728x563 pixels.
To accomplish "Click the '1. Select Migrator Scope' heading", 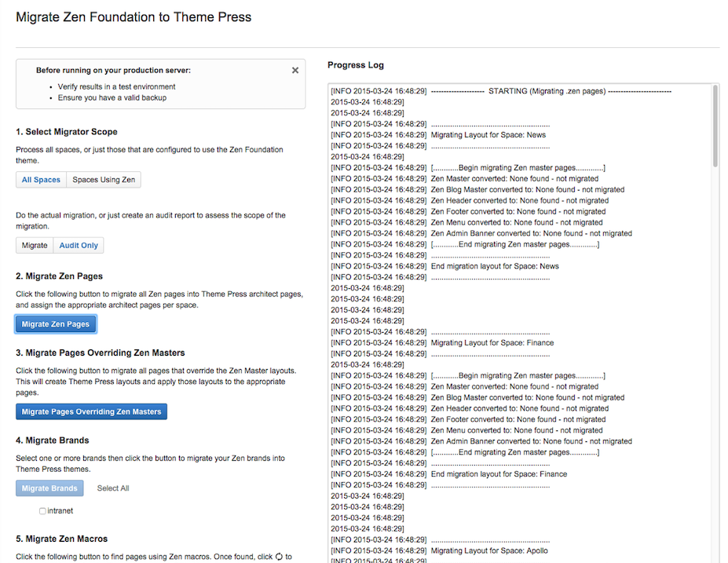I will click(67, 132).
